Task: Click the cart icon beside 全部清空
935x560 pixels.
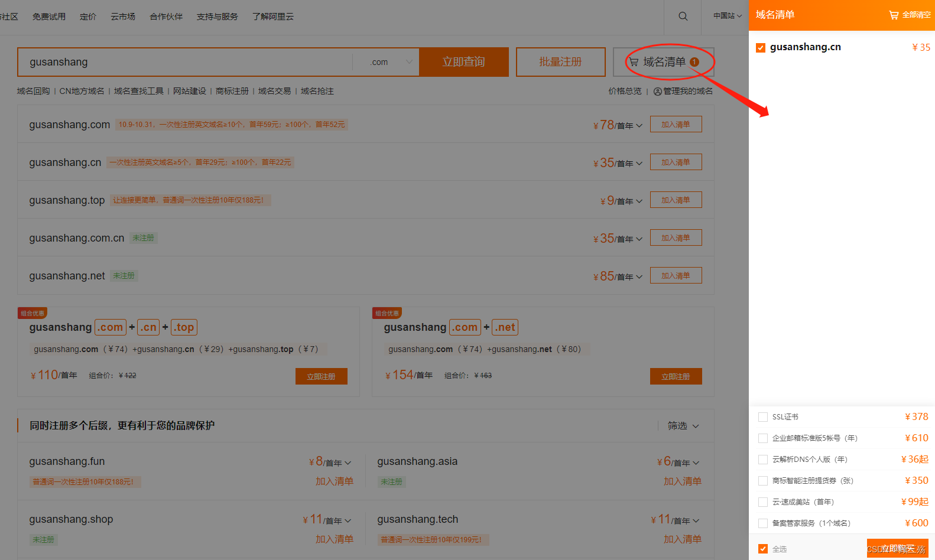Action: [894, 15]
